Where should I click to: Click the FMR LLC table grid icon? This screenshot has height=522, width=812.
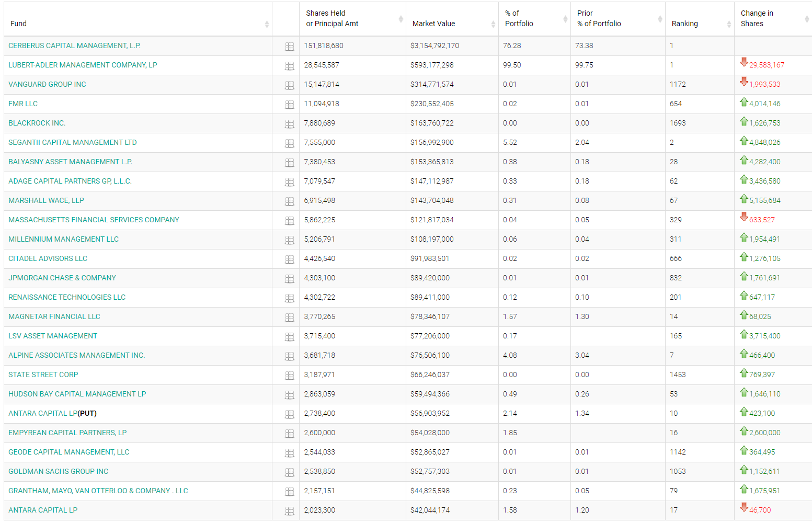tap(290, 105)
